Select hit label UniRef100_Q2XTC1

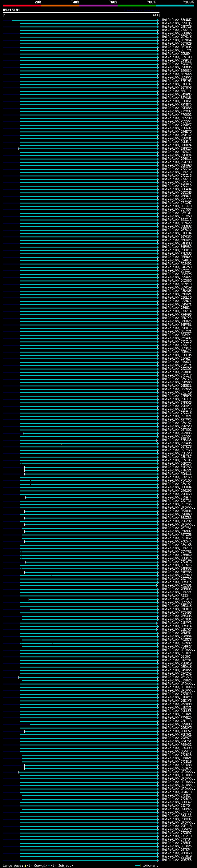[x=177, y=501]
